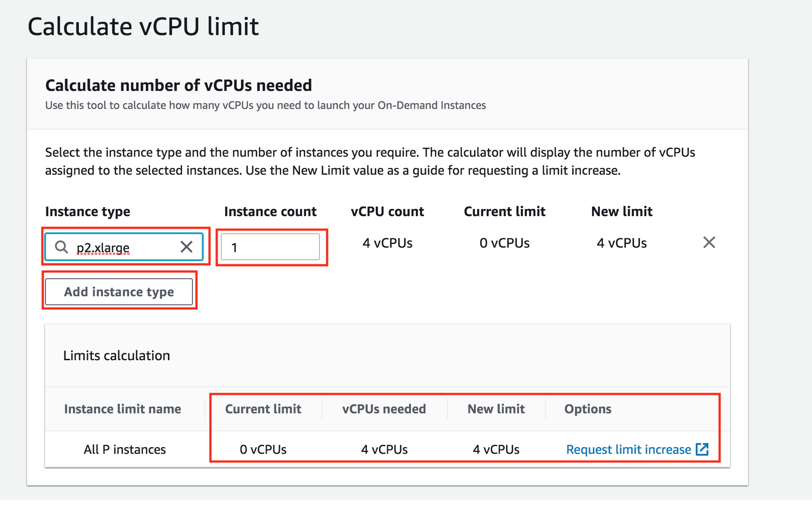The height and width of the screenshot is (507, 812).
Task: Select the All P instances row label
Action: (x=125, y=449)
